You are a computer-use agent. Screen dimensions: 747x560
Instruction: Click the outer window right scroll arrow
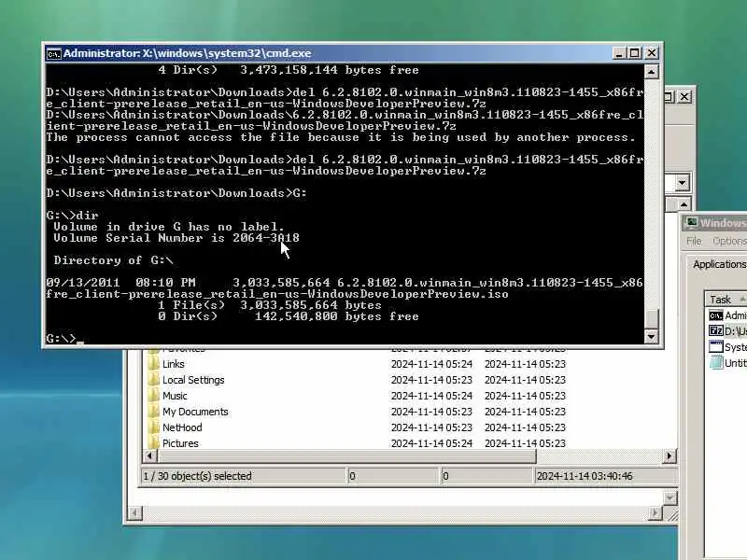pos(655,512)
